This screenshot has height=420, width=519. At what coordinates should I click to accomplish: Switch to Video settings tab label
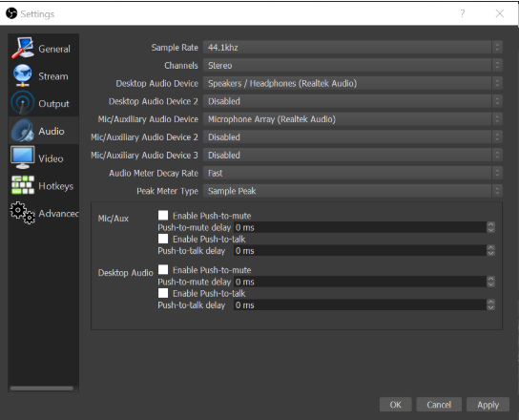point(51,158)
